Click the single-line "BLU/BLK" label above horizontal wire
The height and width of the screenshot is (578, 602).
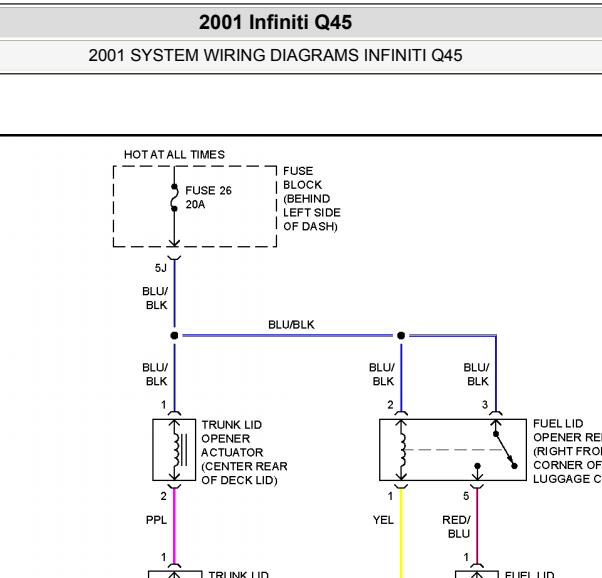(x=291, y=325)
